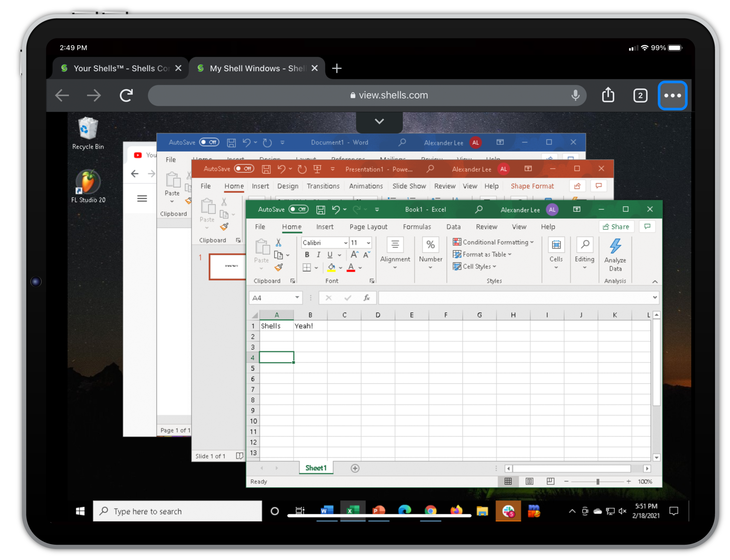Open Word from the Windows taskbar

[x=327, y=511]
